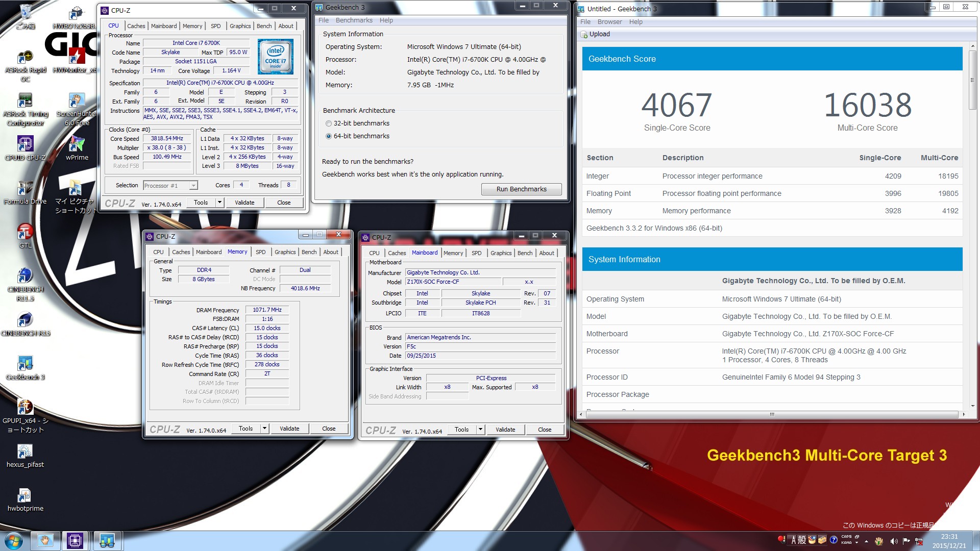Open ScreenHunter 6.0 Free desktop icon
The height and width of the screenshot is (551, 980).
click(77, 110)
